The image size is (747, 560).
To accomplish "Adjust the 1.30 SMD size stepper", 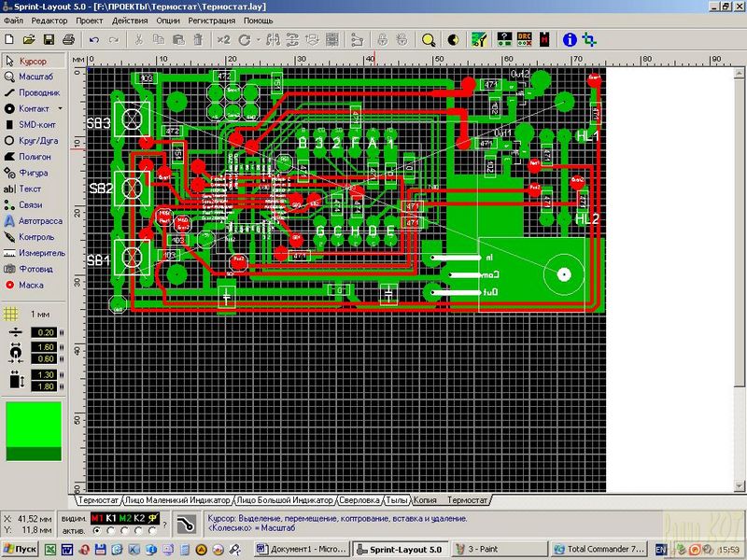I will pos(62,375).
